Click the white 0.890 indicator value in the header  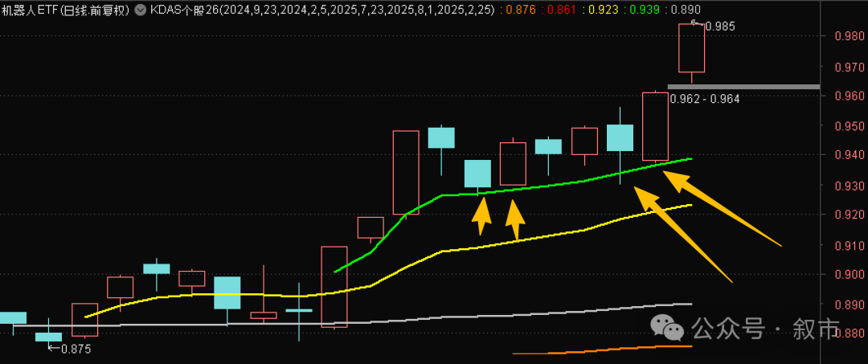686,10
